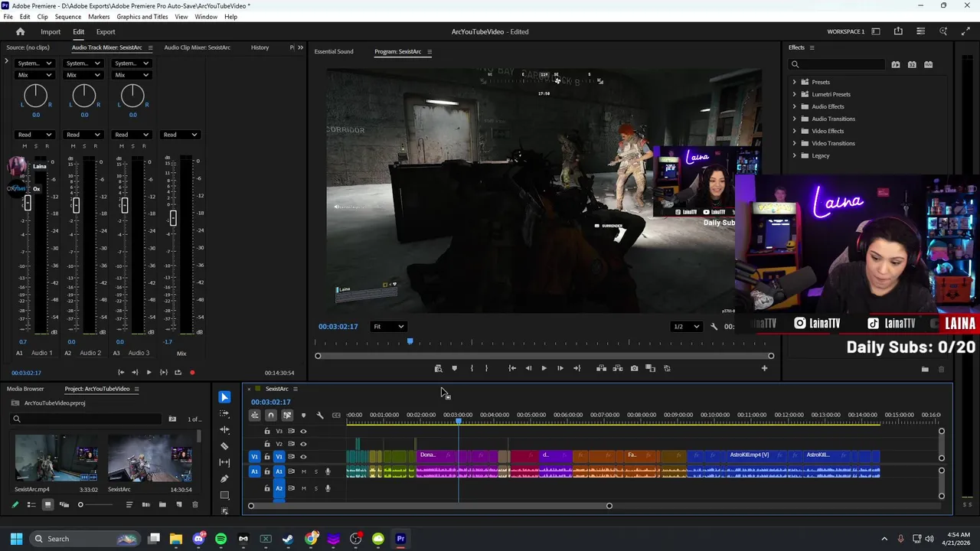The image size is (980, 551).
Task: Add a marker in the timeline panel
Action: pos(303,415)
